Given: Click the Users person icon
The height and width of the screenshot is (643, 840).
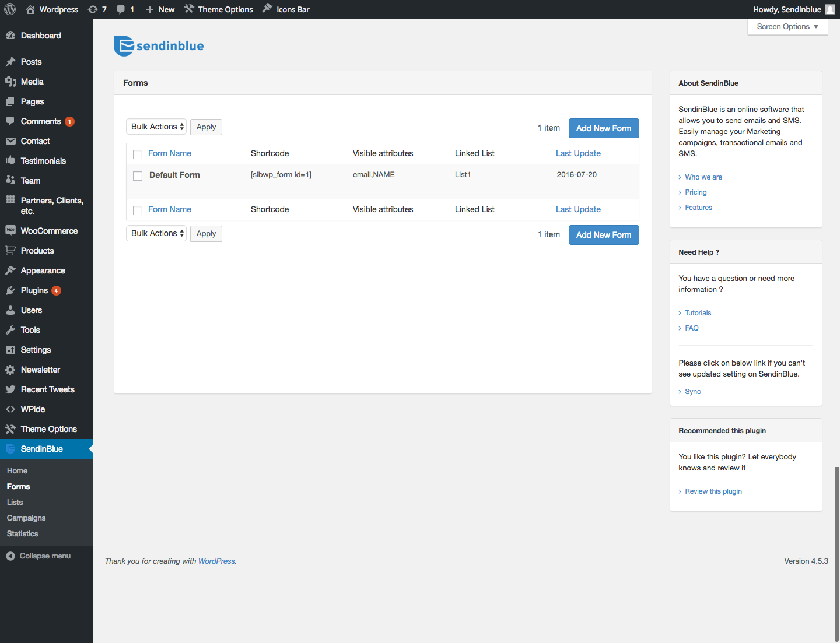Looking at the screenshot, I should point(10,310).
